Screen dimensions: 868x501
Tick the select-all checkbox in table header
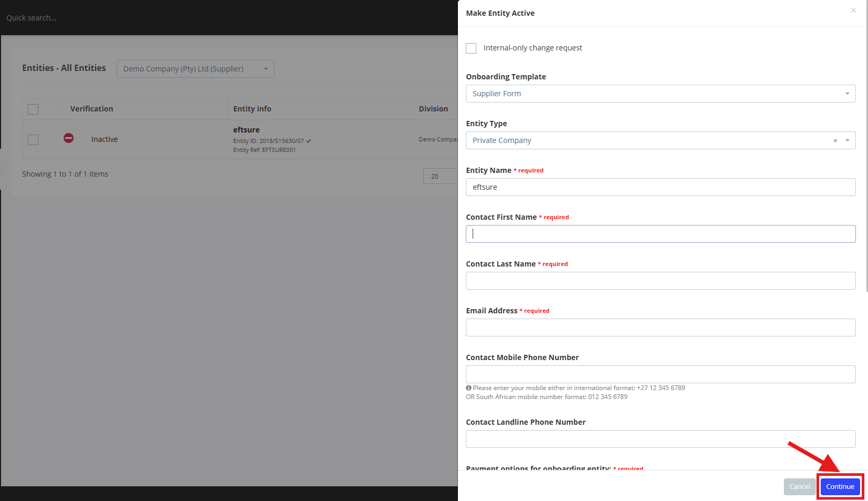coord(33,109)
